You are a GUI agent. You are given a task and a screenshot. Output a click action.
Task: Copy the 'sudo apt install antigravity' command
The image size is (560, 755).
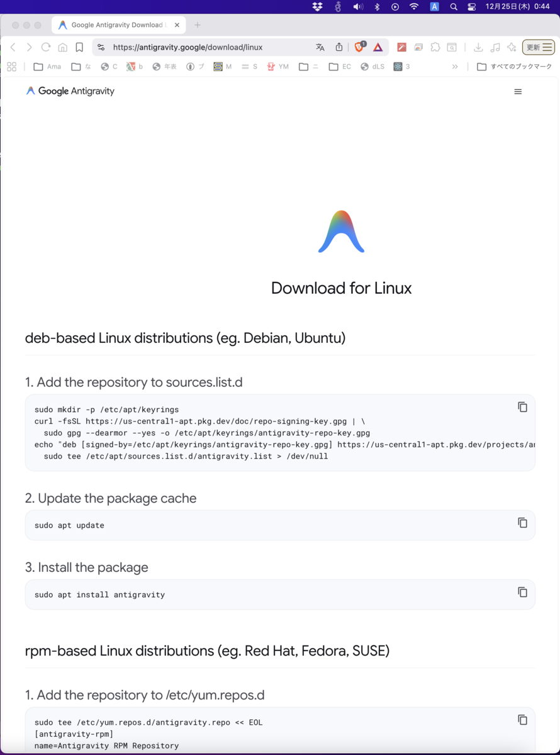tap(522, 592)
